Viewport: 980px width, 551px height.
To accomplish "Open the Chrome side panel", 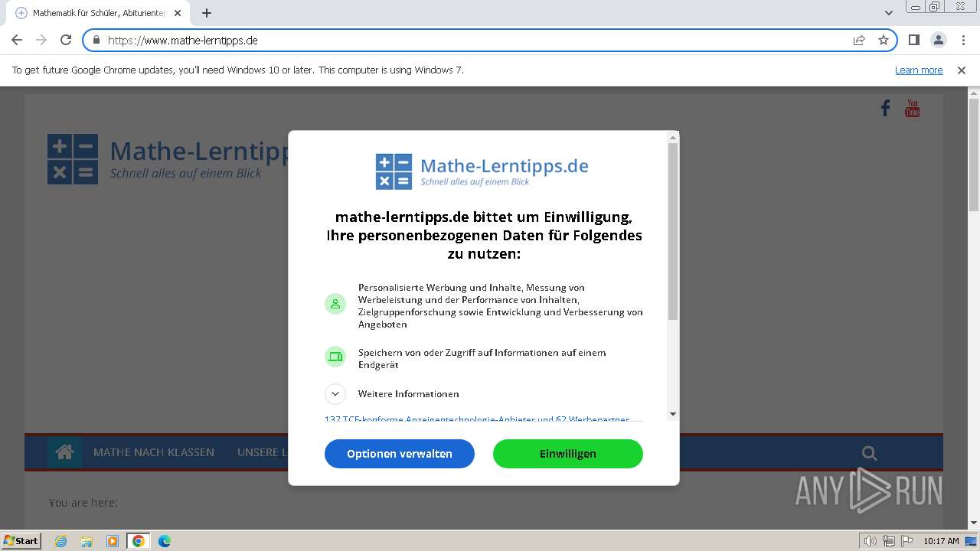I will click(914, 41).
